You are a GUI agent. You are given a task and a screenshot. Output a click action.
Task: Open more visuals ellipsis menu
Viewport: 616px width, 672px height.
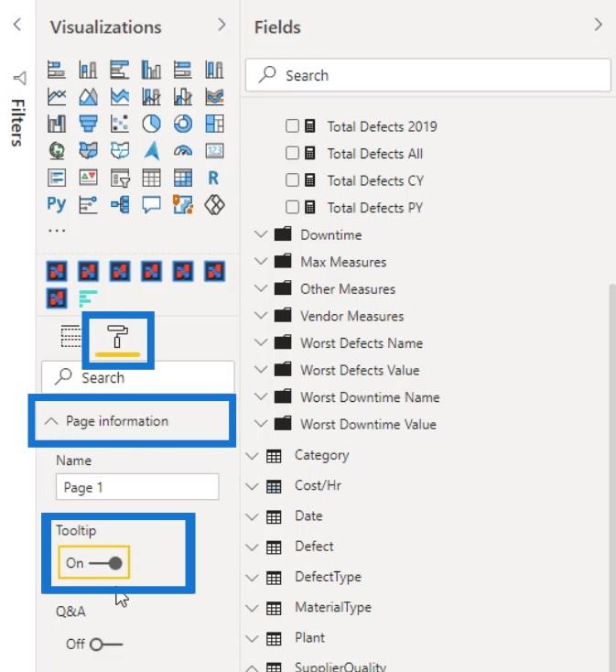pos(57,231)
